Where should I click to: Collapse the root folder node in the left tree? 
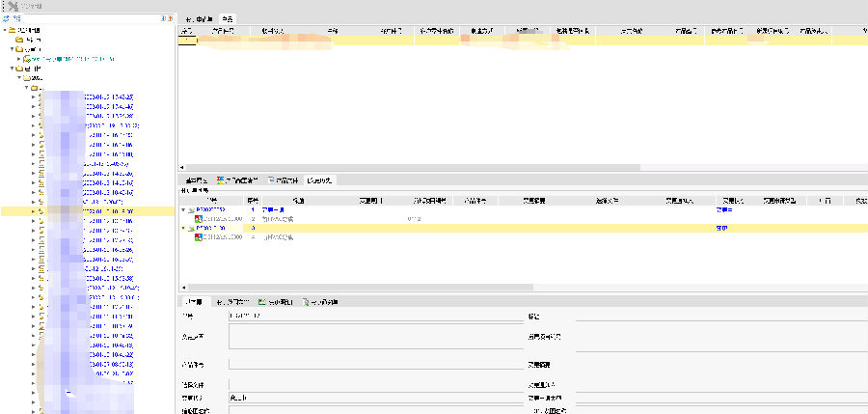[x=5, y=29]
